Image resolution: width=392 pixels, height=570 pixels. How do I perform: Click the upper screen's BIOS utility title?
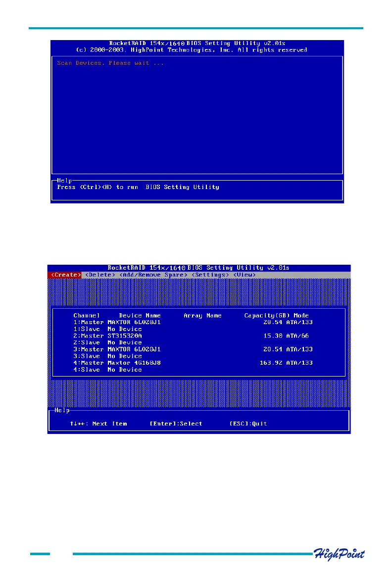pyautogui.click(x=197, y=43)
